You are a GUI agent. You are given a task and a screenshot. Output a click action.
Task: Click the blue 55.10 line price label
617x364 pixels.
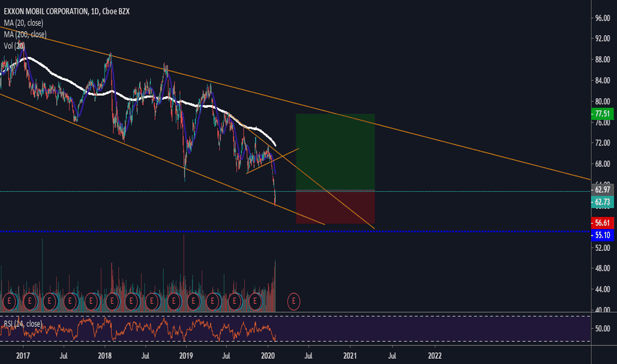602,235
